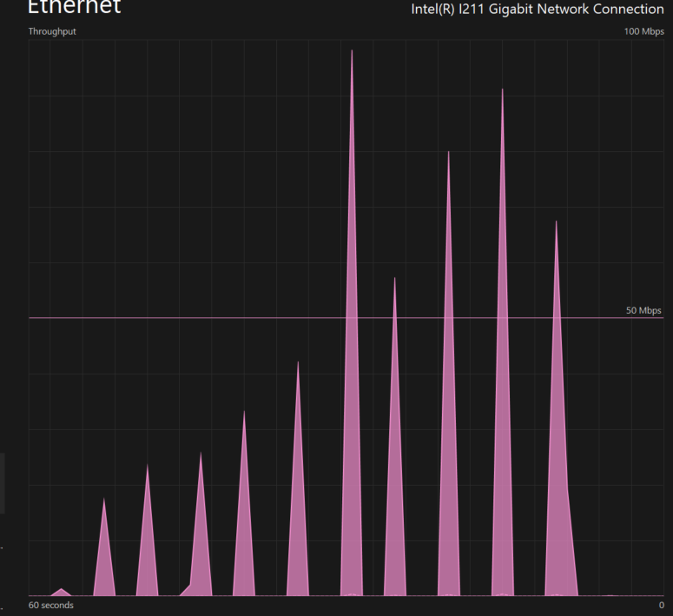Click the Ethernet heading text
This screenshot has height=616, width=673.
[75, 7]
